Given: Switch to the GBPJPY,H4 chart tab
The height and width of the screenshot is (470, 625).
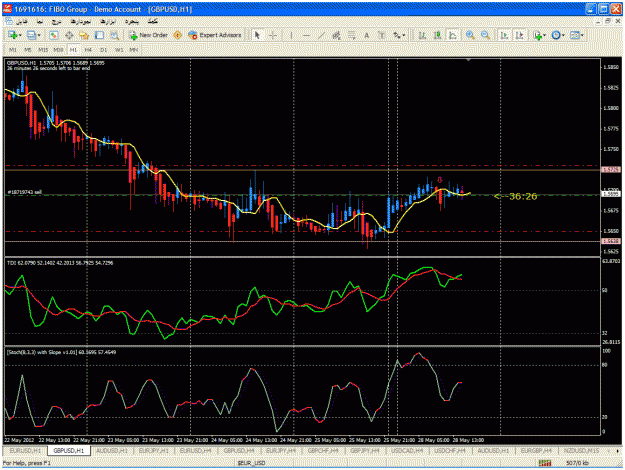Looking at the screenshot, I should click(x=365, y=450).
